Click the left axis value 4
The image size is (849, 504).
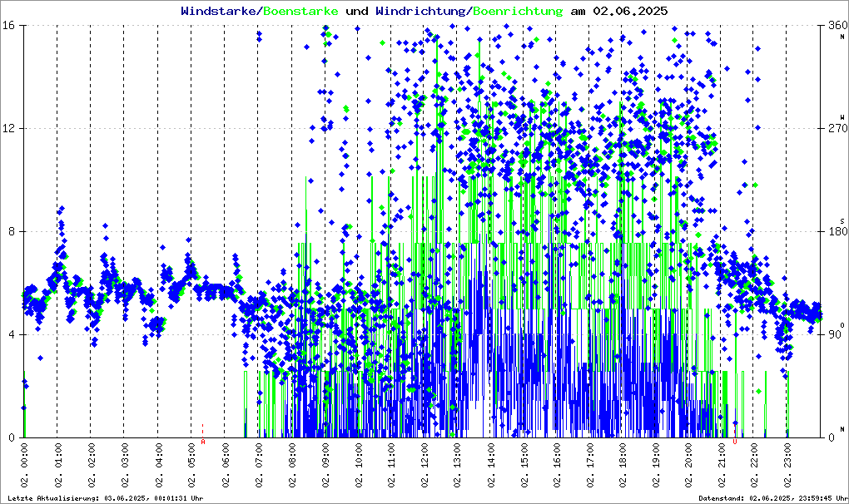pyautogui.click(x=12, y=334)
